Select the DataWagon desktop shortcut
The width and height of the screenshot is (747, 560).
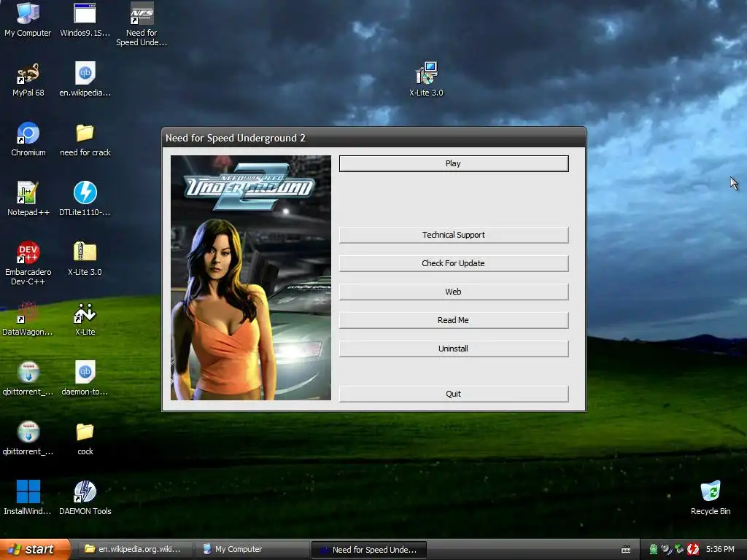[28, 319]
